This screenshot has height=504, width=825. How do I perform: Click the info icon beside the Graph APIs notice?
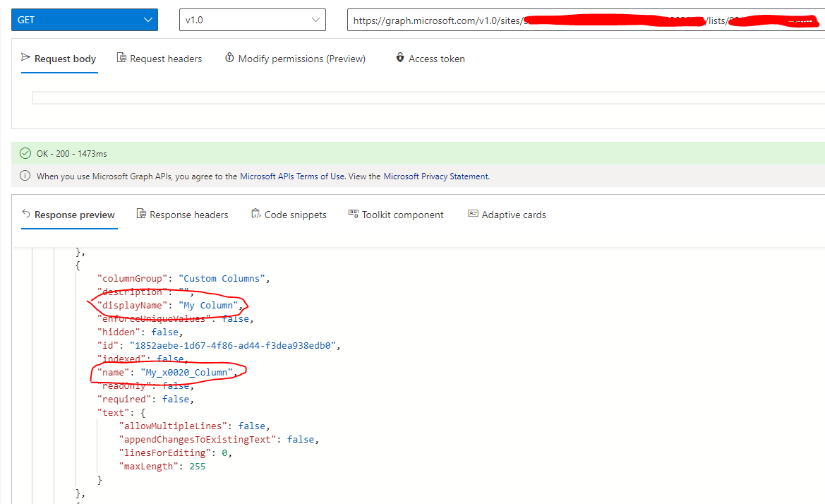pos(25,176)
